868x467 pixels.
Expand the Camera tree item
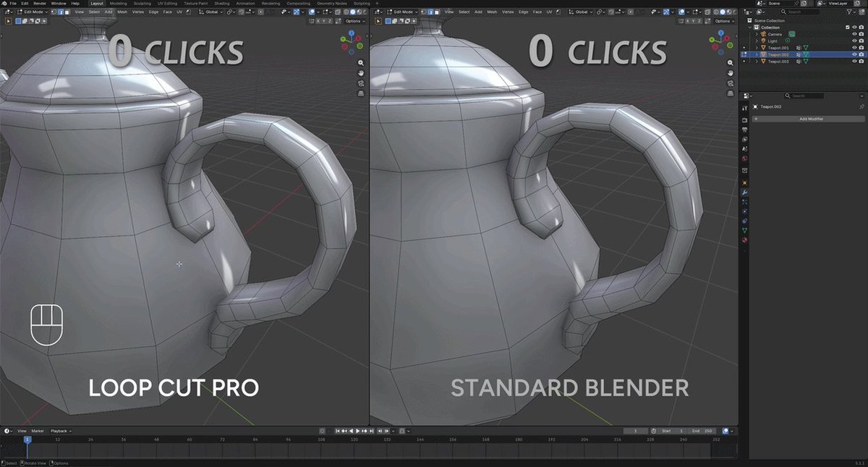click(x=757, y=34)
